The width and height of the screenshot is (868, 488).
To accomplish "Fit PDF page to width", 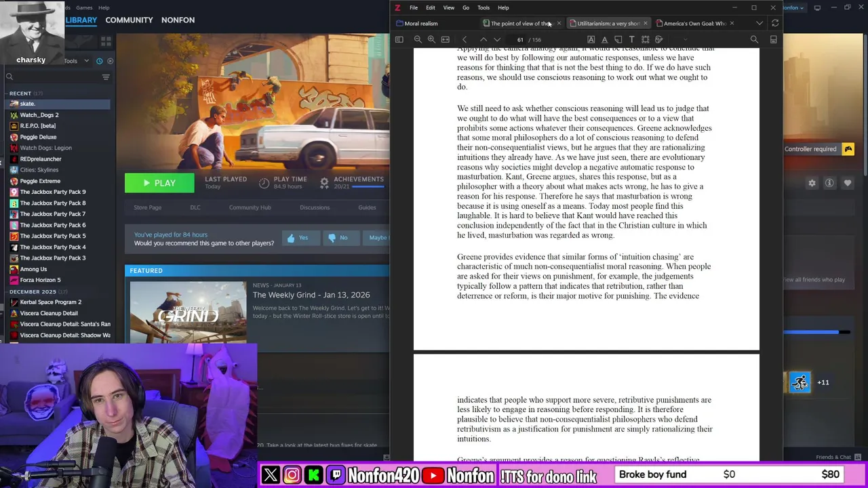I will 446,39.
